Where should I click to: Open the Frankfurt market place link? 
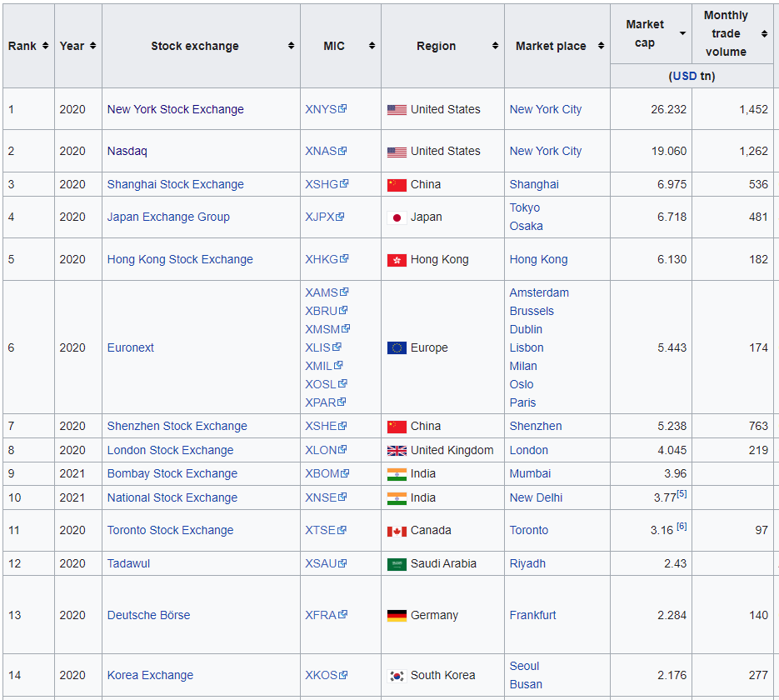click(x=532, y=615)
